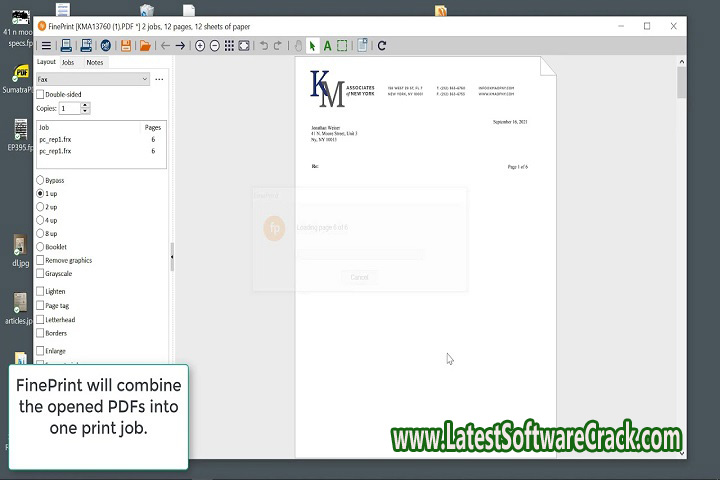The height and width of the screenshot is (480, 720).
Task: Click the zoom in plus icon
Action: point(200,45)
